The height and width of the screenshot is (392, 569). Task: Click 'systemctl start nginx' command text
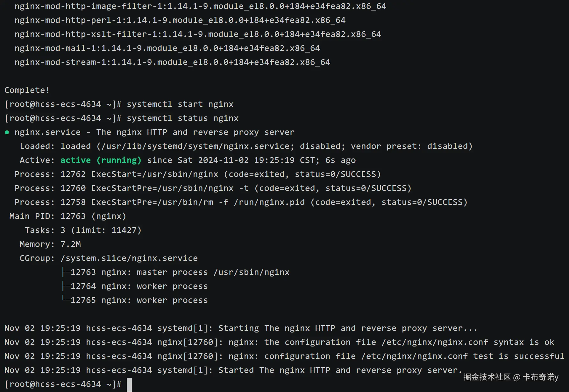click(x=180, y=104)
